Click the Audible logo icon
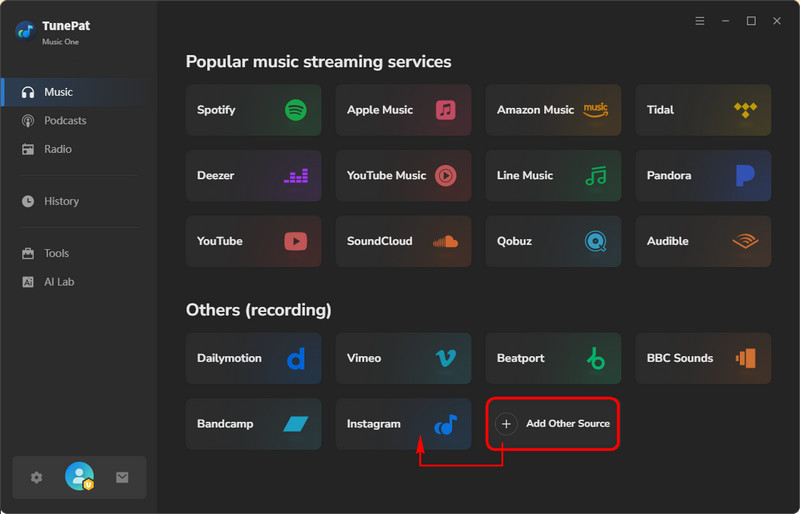 tap(745, 241)
